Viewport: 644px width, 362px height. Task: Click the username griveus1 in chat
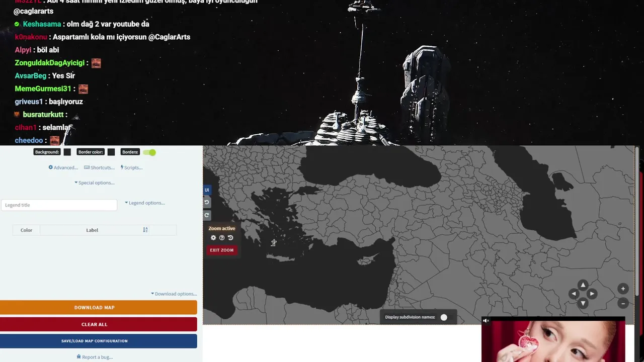tap(29, 102)
